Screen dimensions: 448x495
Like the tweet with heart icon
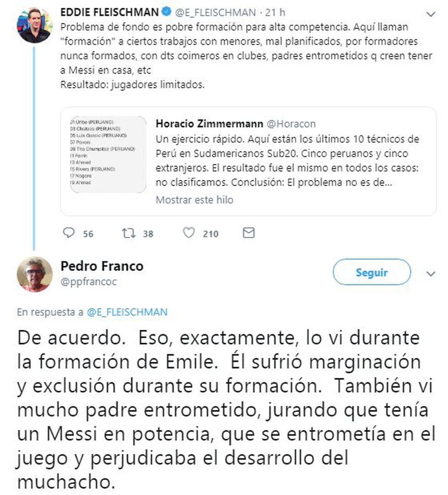click(x=188, y=233)
